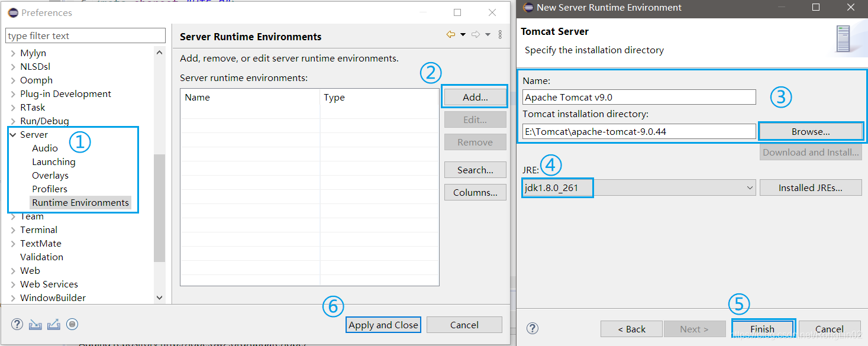Click the Tomcat installation directory field
The image size is (868, 346).
pyautogui.click(x=639, y=131)
